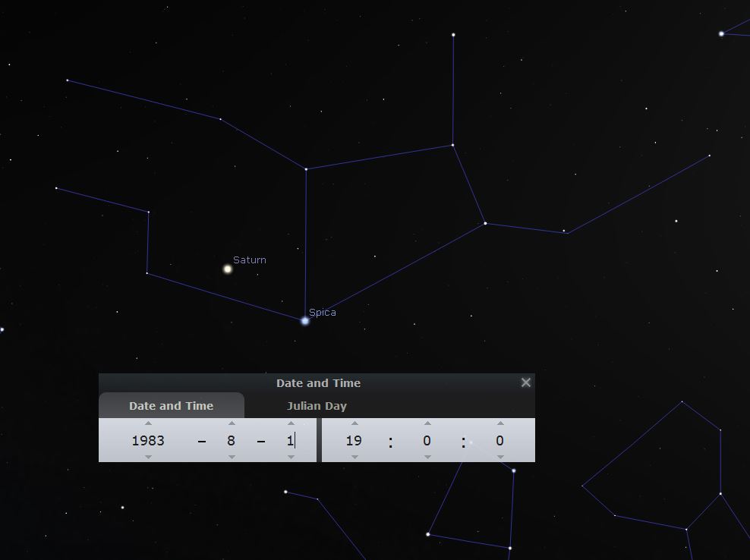Image resolution: width=750 pixels, height=560 pixels.
Task: Click the hour field showing 19
Action: (x=355, y=440)
